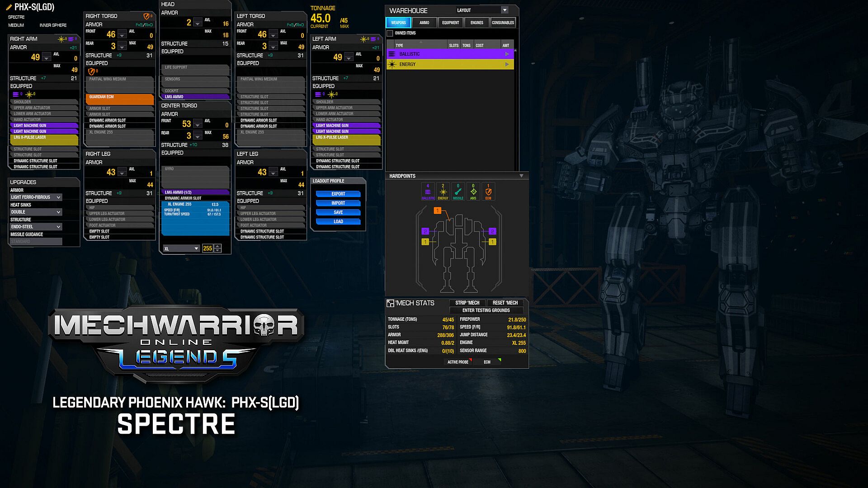Click the orange Guardian ECM slot

pos(119,99)
